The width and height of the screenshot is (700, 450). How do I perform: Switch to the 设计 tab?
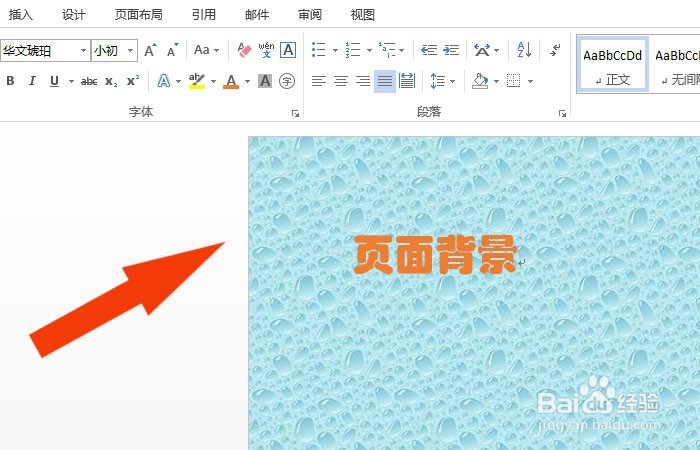(x=73, y=15)
